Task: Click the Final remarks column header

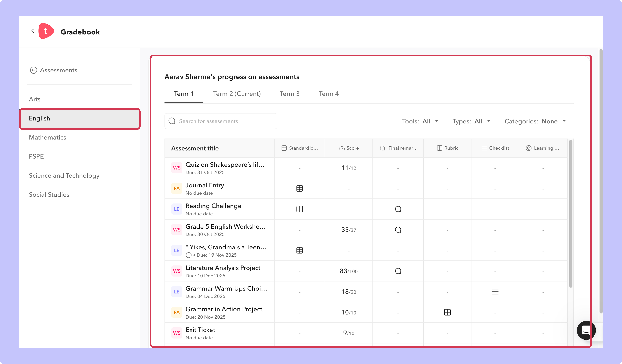Action: point(398,148)
